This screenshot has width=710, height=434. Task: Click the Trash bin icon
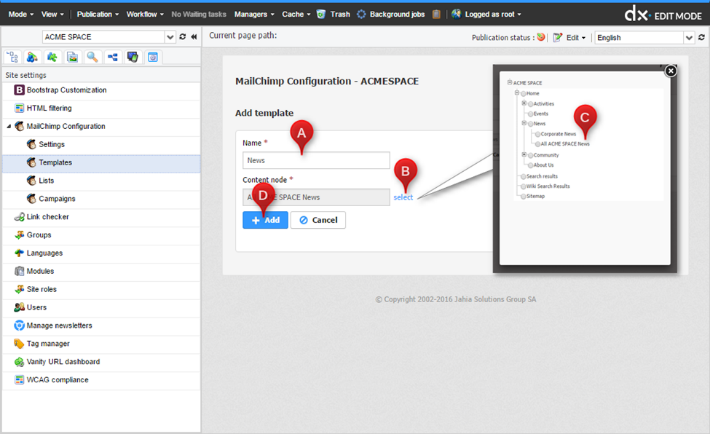321,14
